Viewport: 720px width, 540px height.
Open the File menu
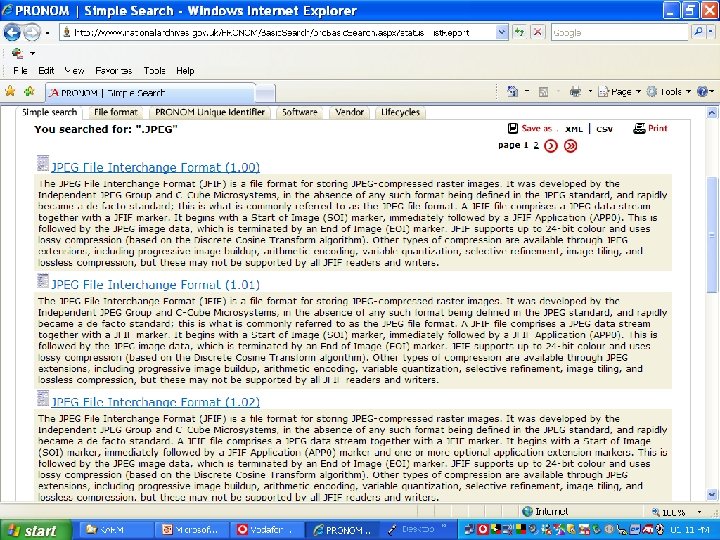tap(20, 71)
